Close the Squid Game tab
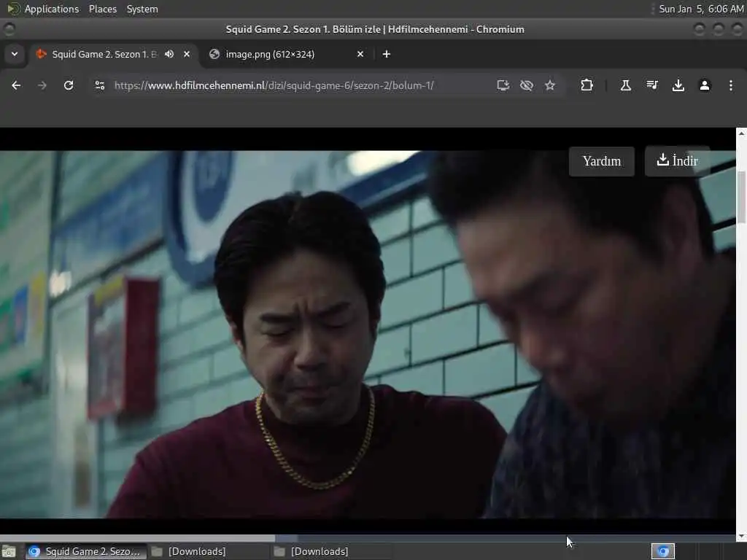Image resolution: width=747 pixels, height=560 pixels. [x=187, y=54]
